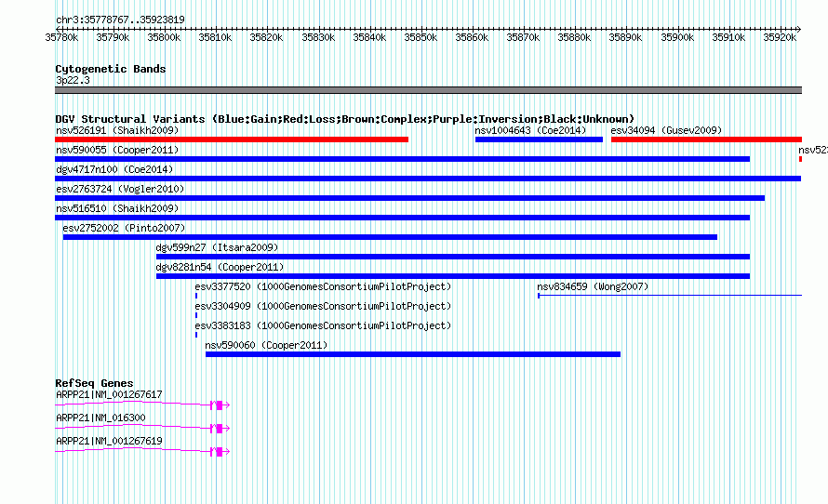The image size is (828, 504).
Task: Click the Cytogenetic Bands track title
Action: click(x=111, y=69)
